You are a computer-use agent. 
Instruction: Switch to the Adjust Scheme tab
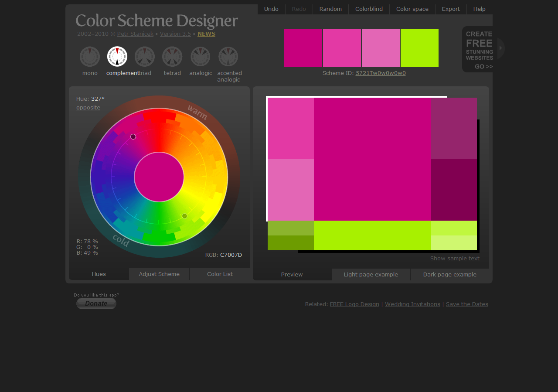(x=159, y=274)
